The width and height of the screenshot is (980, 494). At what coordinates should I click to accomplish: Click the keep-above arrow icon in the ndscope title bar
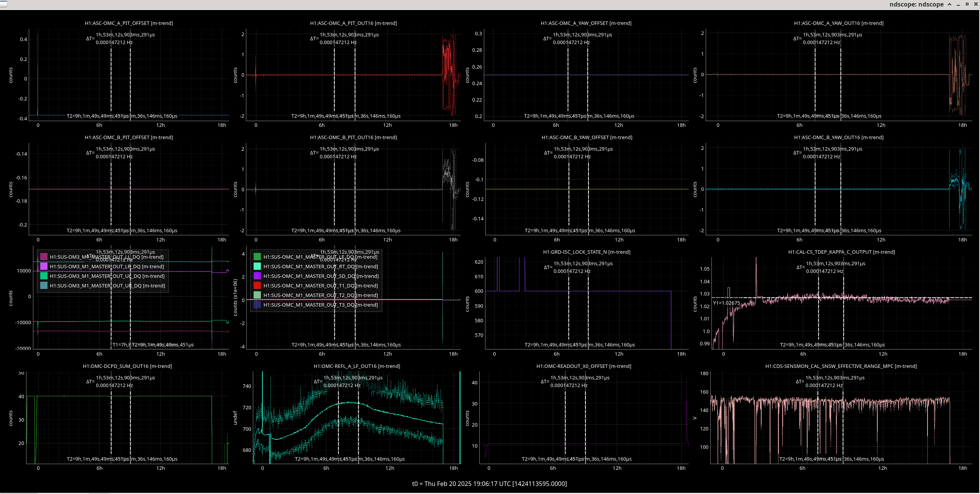tap(949, 4)
